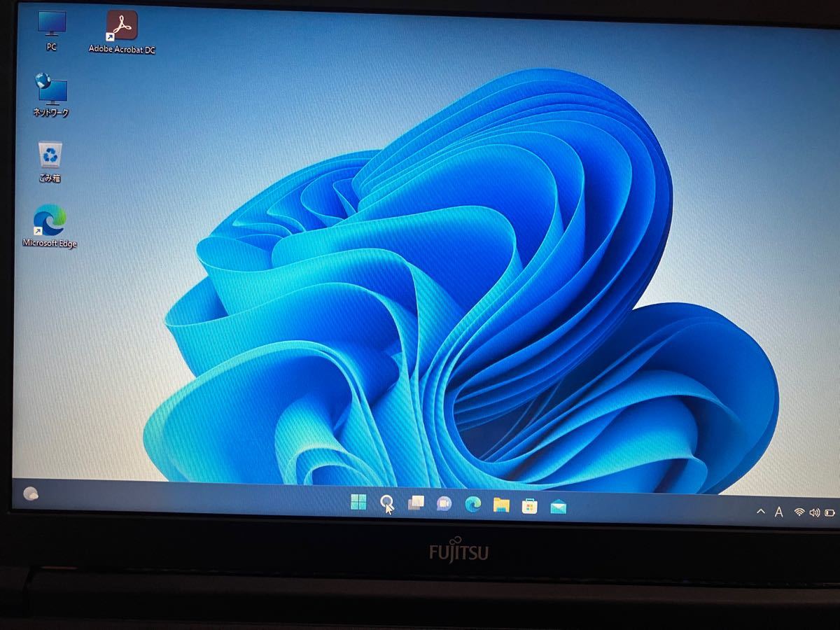This screenshot has width=840, height=630.
Task: Click the ごみ箱 label text
Action: 50,178
